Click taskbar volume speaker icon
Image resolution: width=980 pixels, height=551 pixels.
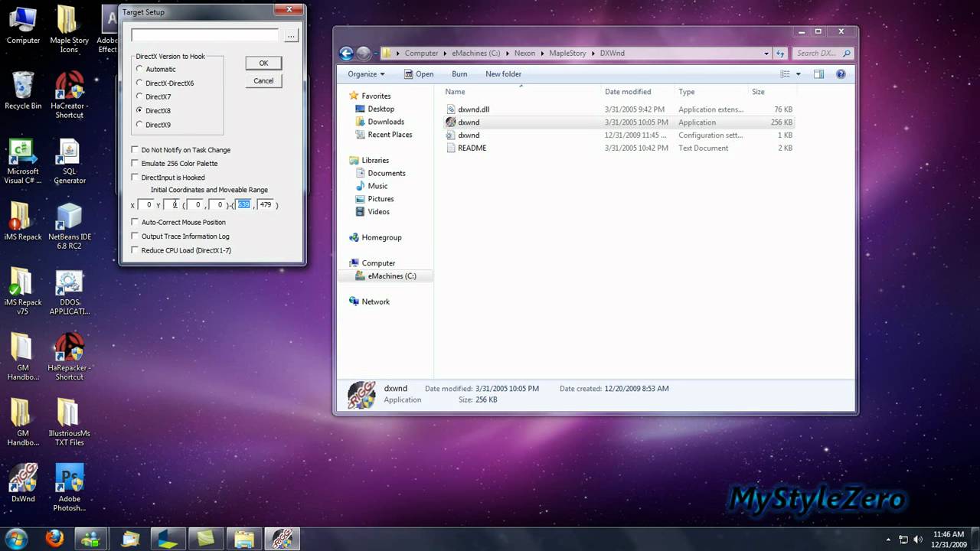coord(919,539)
